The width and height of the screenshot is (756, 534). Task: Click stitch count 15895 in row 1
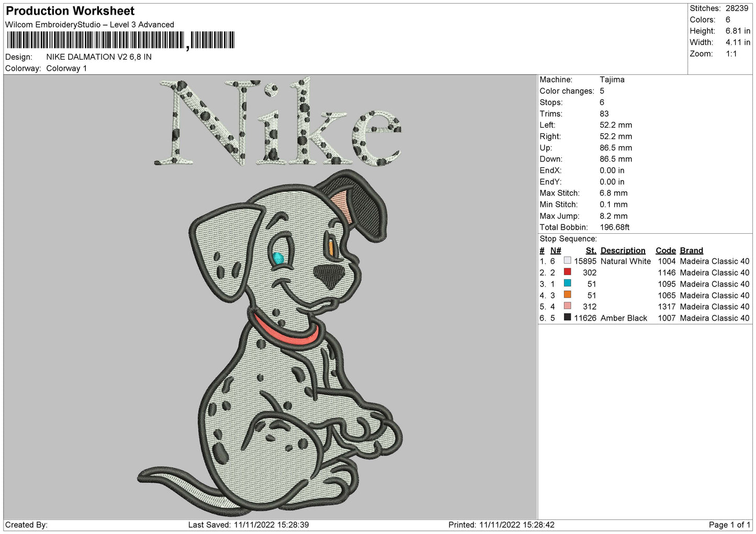point(585,262)
